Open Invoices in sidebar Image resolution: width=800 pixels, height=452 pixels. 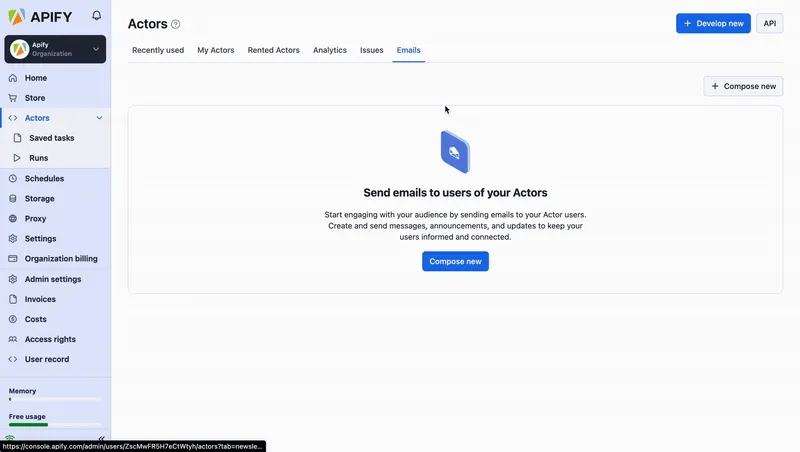click(40, 299)
